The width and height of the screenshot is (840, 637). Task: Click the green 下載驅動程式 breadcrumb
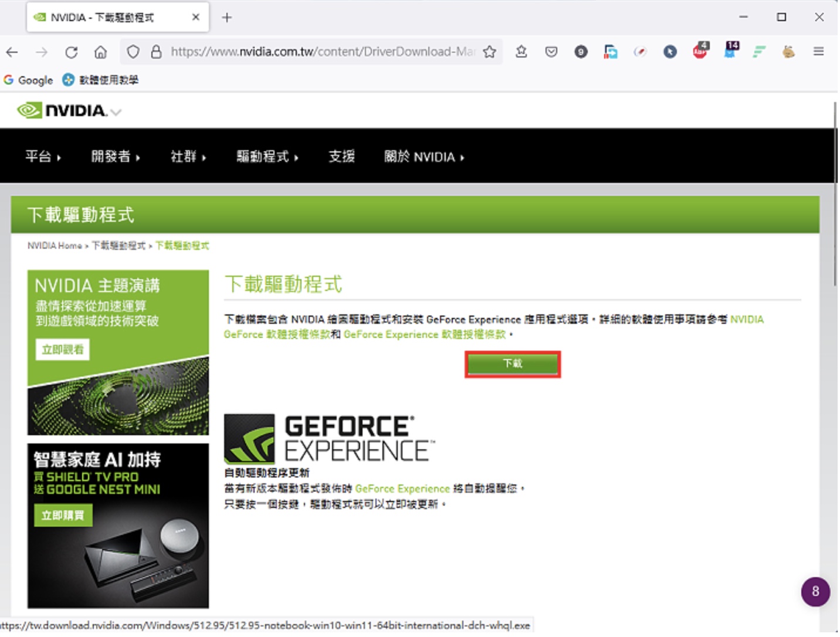click(182, 246)
